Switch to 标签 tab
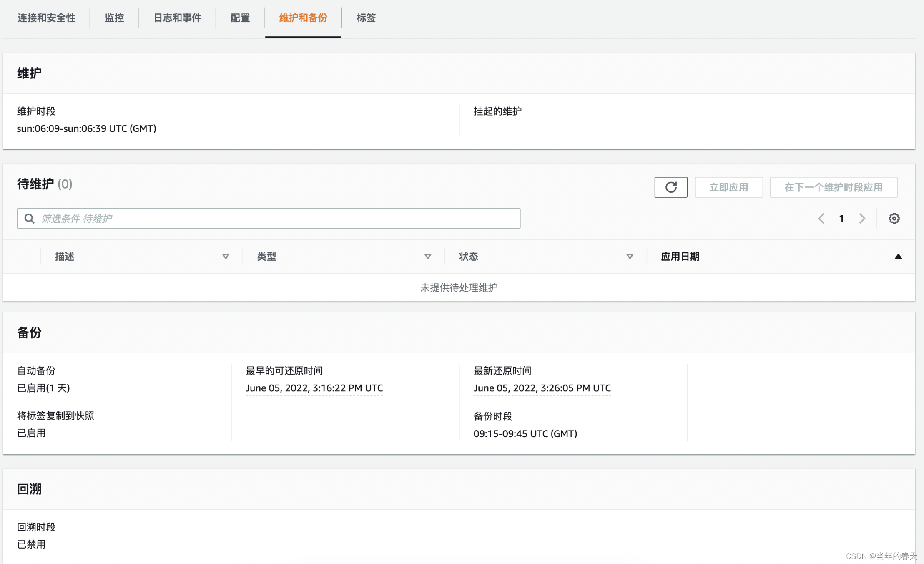Screen dimensions: 924x564 366,18
